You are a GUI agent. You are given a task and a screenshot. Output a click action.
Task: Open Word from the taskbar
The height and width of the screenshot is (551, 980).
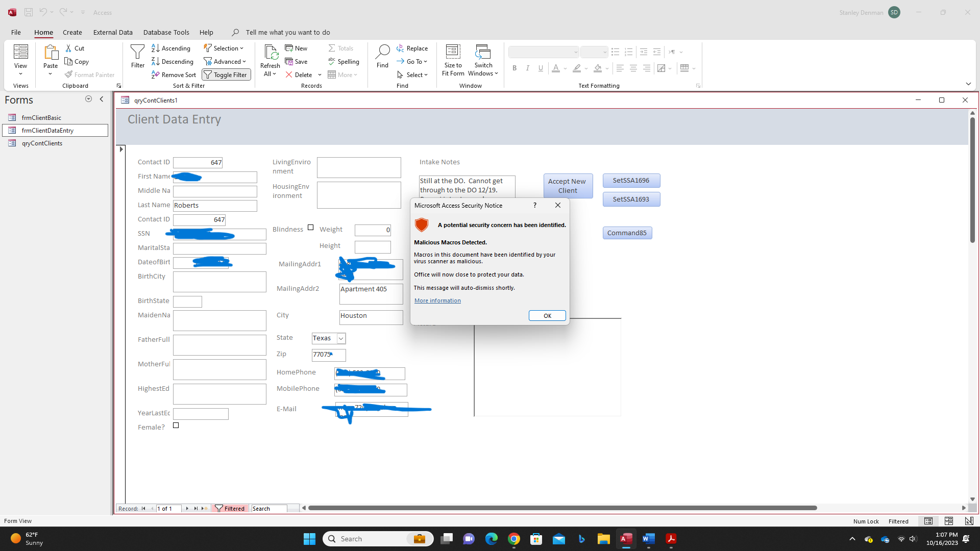click(x=648, y=539)
